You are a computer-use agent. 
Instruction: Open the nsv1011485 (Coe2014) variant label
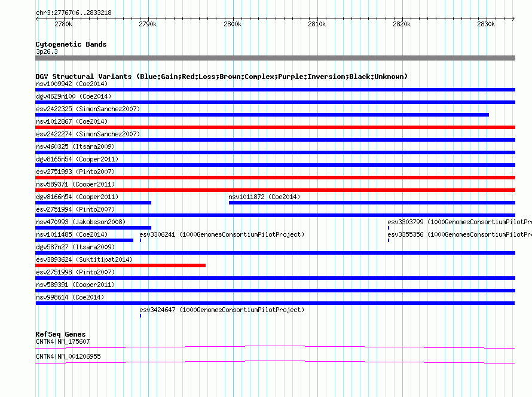pyautogui.click(x=72, y=234)
